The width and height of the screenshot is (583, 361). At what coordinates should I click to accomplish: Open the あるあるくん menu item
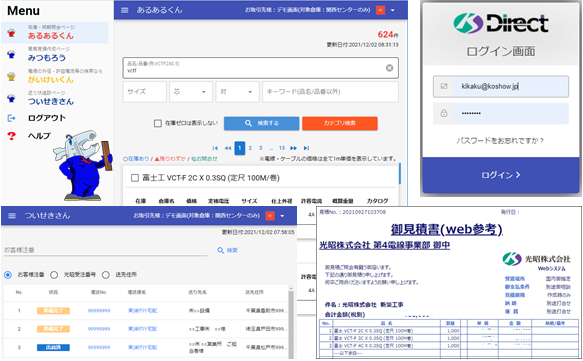click(x=55, y=32)
